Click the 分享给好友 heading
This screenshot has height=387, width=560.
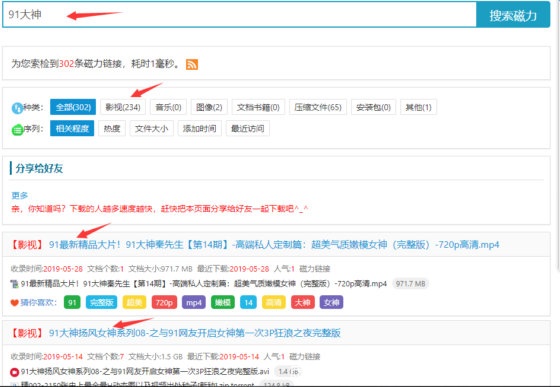click(39, 169)
